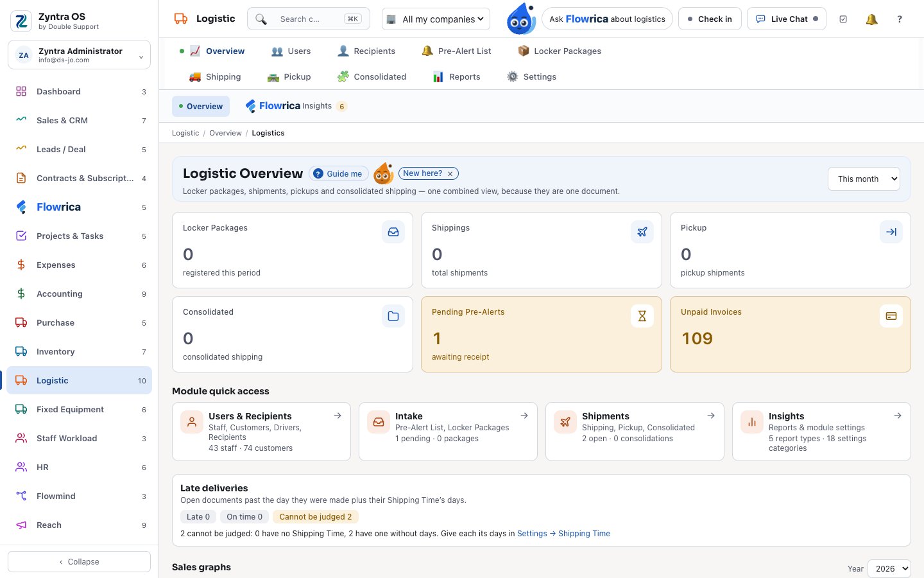Screen dimensions: 924x578
Task: Open the Inventory module
Action: (x=79, y=351)
